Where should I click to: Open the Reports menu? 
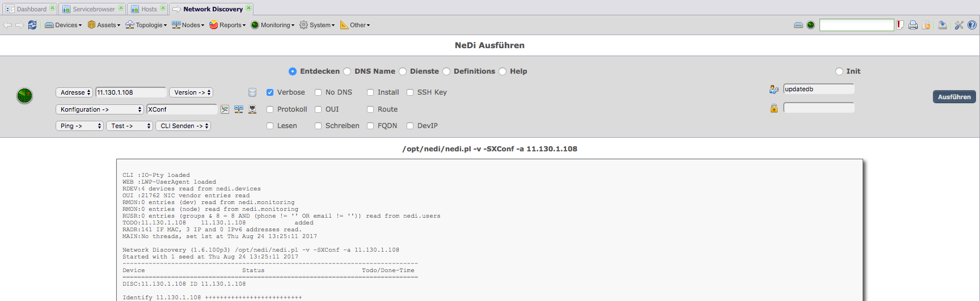227,25
